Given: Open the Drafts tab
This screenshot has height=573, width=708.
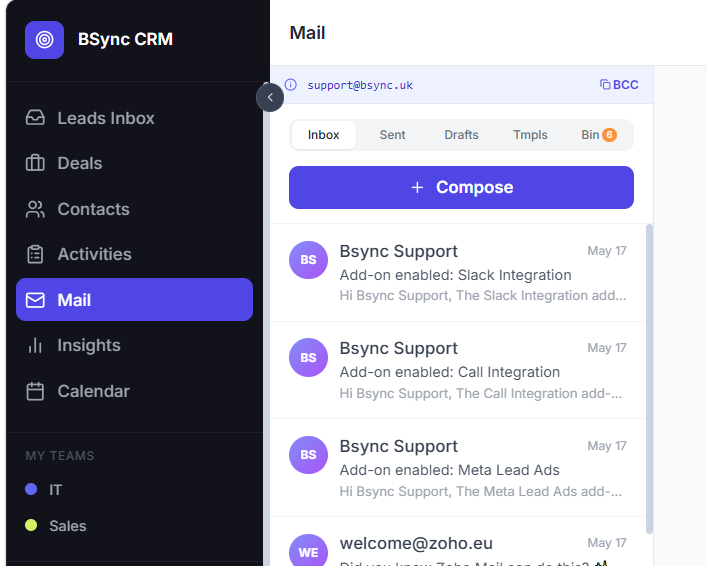Looking at the screenshot, I should 461,135.
